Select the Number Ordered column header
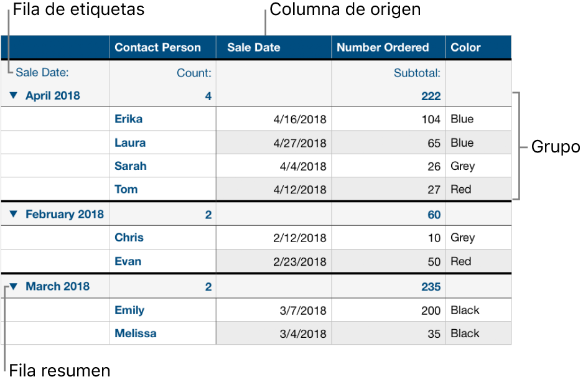The height and width of the screenshot is (387, 588). 382,47
